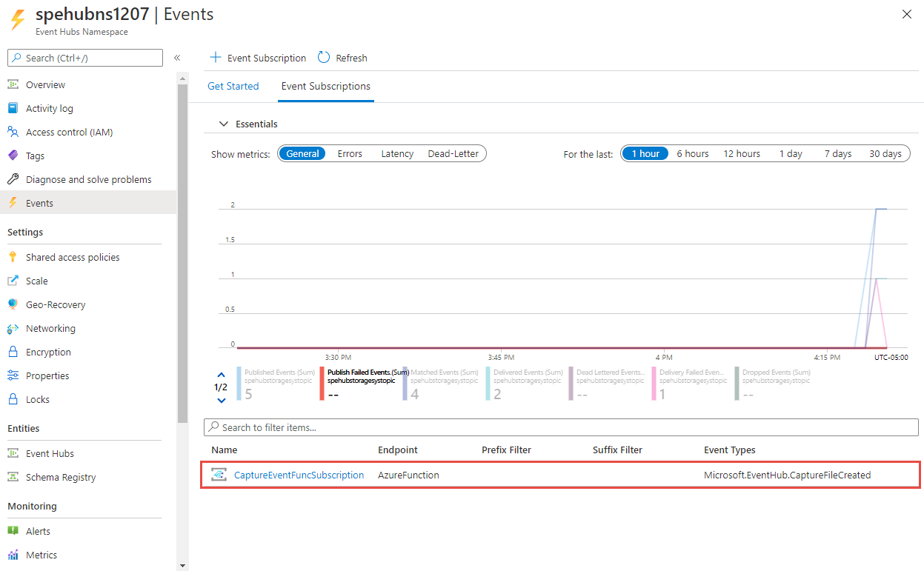The height and width of the screenshot is (571, 924).
Task: Switch to the Get Started tab
Action: [x=233, y=86]
